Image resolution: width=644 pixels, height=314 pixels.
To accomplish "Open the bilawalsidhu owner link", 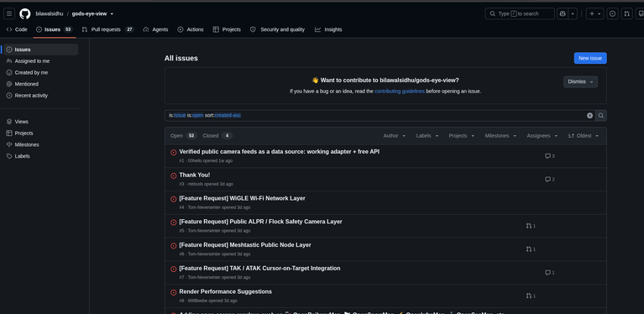I will (50, 13).
